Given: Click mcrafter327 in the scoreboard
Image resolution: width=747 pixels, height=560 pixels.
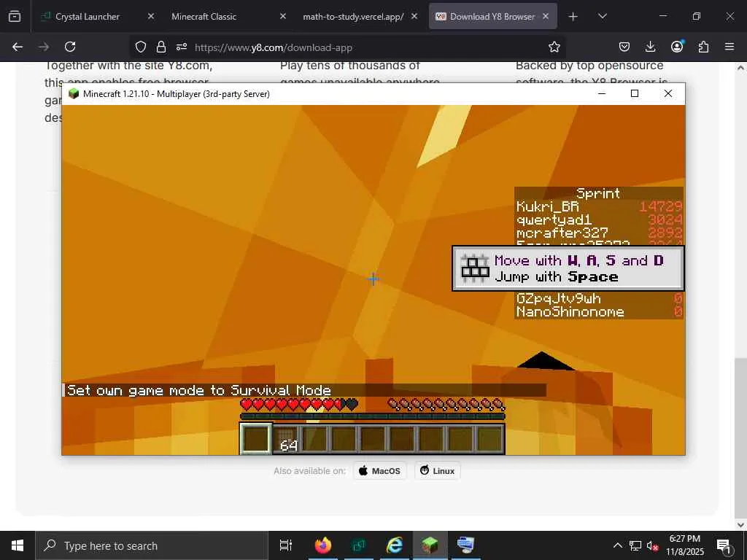Looking at the screenshot, I should pos(562,233).
